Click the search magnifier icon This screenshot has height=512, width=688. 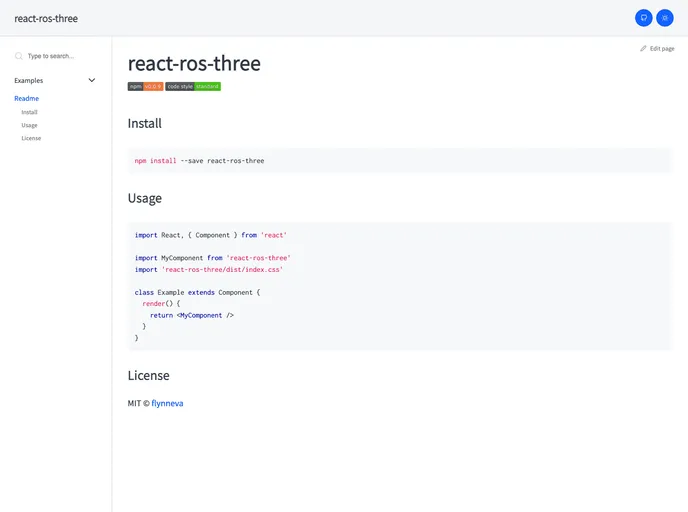click(x=18, y=56)
